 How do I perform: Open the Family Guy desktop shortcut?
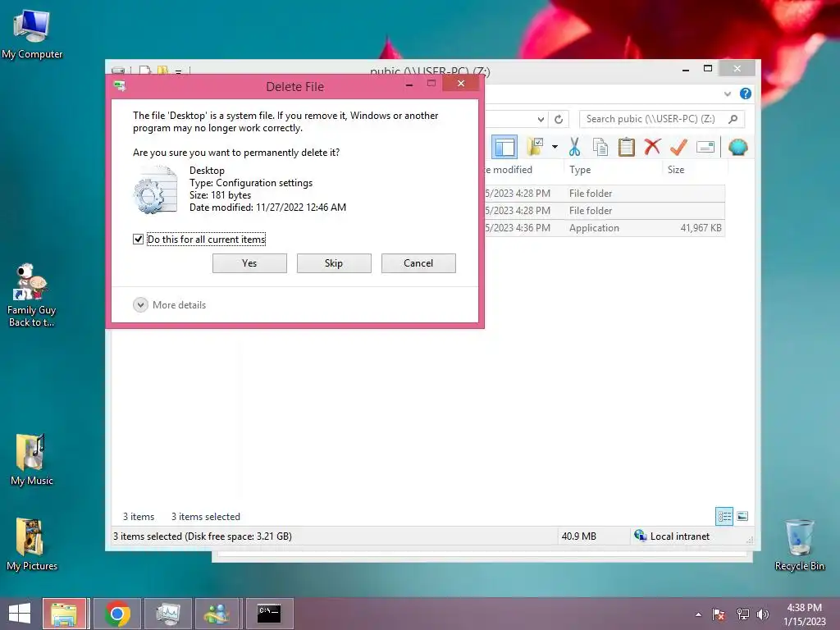pos(32,294)
